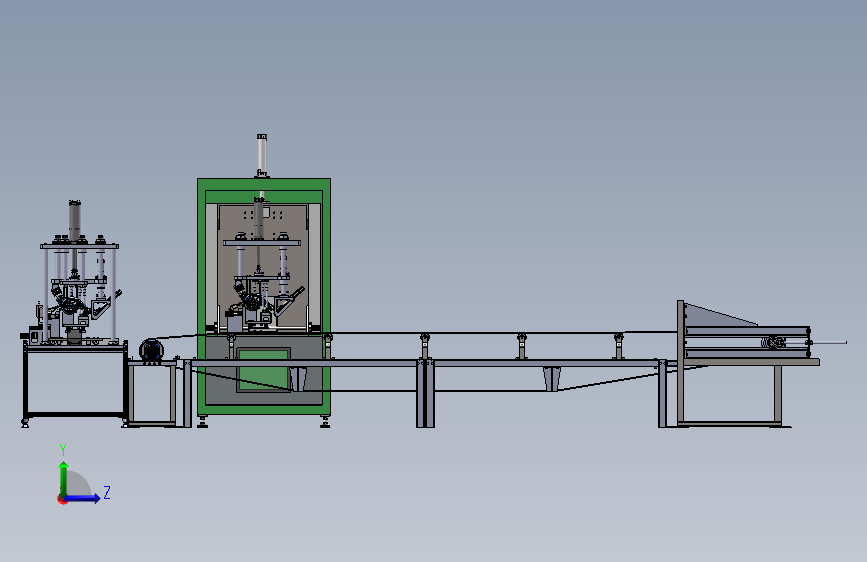Click the red X axis origin dot of the triad
This screenshot has width=867, height=562.
point(62,499)
